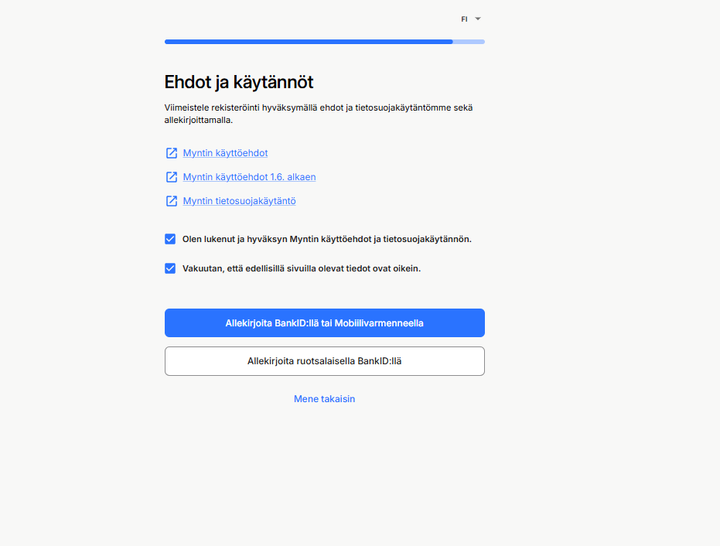Click 'Olen lukenut ja hyväksyn' label text
This screenshot has height=546, width=720.
[x=327, y=239]
